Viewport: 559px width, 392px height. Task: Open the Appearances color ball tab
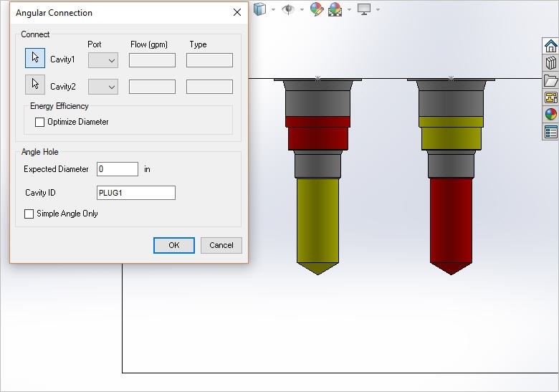click(551, 115)
